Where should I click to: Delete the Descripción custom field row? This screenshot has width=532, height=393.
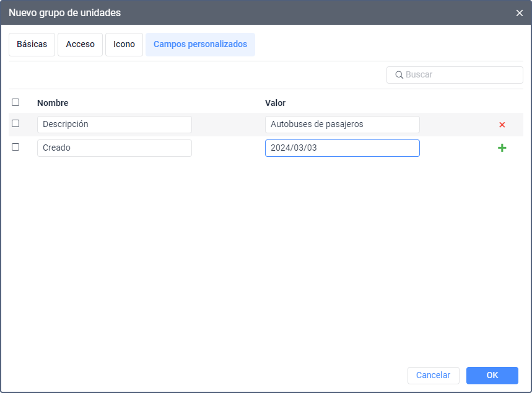coord(502,125)
